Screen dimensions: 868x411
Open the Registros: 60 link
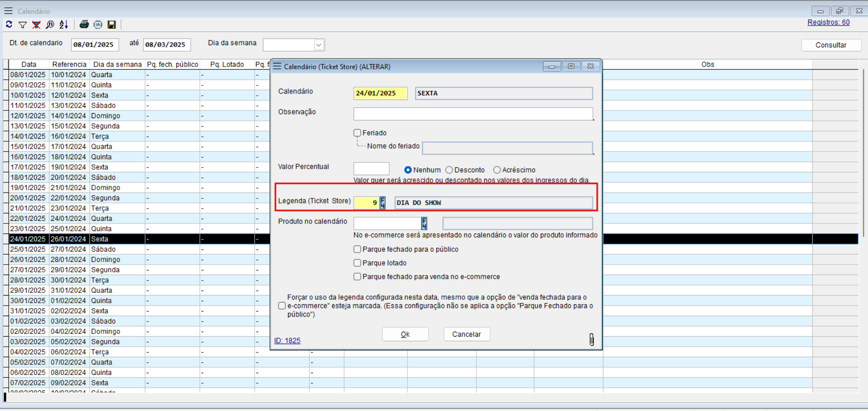(828, 22)
